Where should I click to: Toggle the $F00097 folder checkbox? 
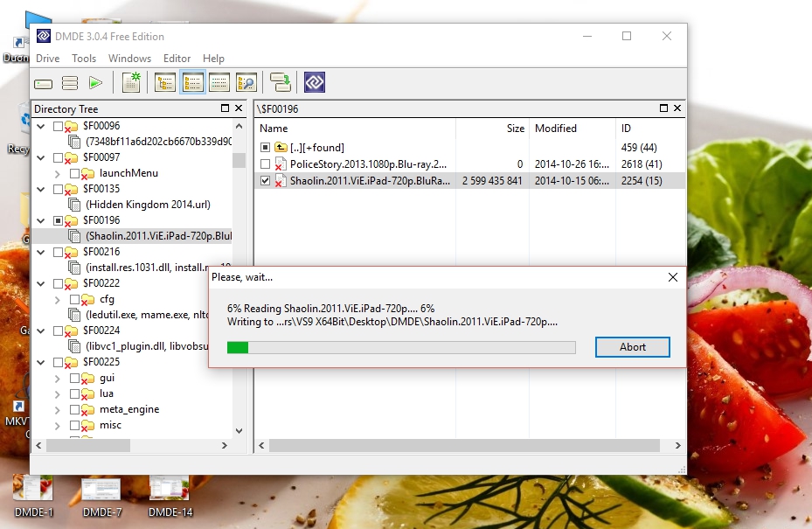pyautogui.click(x=58, y=157)
